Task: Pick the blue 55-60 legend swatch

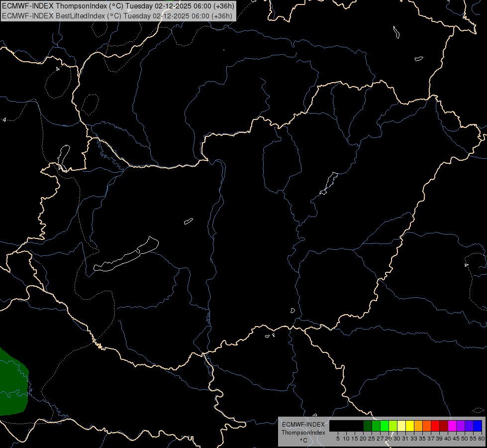Action: tap(478, 426)
